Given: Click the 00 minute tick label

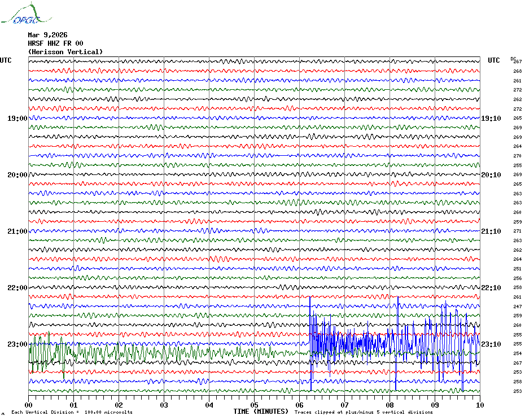Looking at the screenshot, I should pos(29,405).
